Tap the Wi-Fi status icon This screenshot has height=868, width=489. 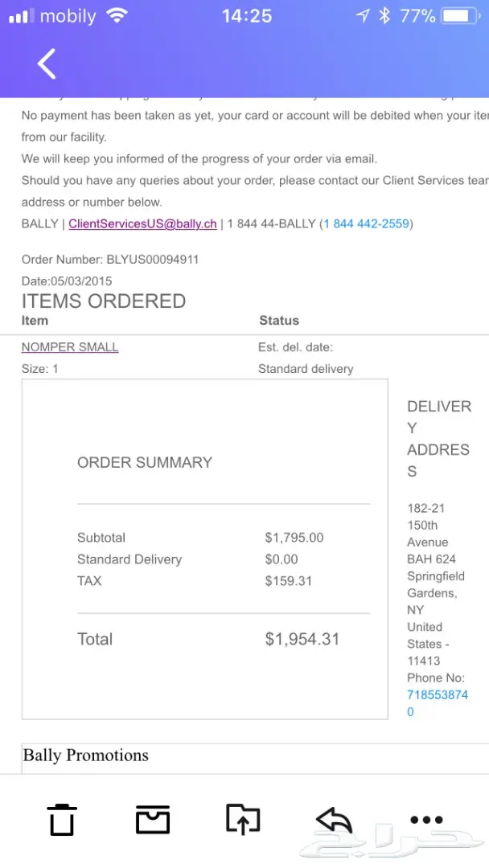tap(117, 15)
